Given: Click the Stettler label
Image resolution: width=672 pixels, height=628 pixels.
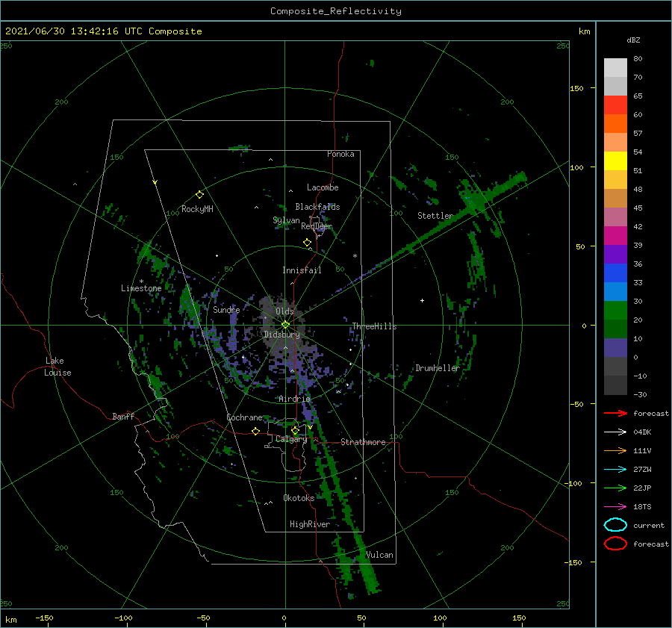Looking at the screenshot, I should pos(435,216).
